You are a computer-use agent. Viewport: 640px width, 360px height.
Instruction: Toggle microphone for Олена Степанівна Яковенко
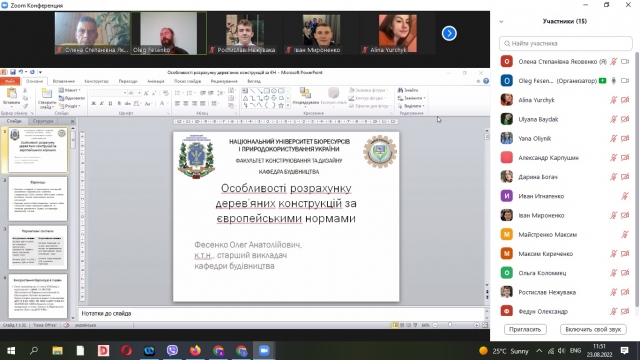[613, 62]
